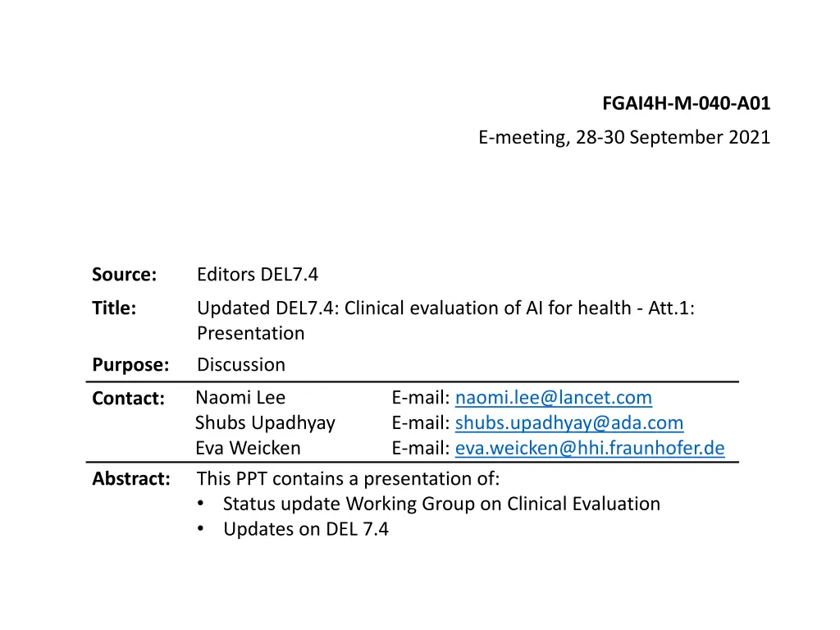Select the word Presentation in the title
Screen dimensions: 840x630
tap(251, 333)
